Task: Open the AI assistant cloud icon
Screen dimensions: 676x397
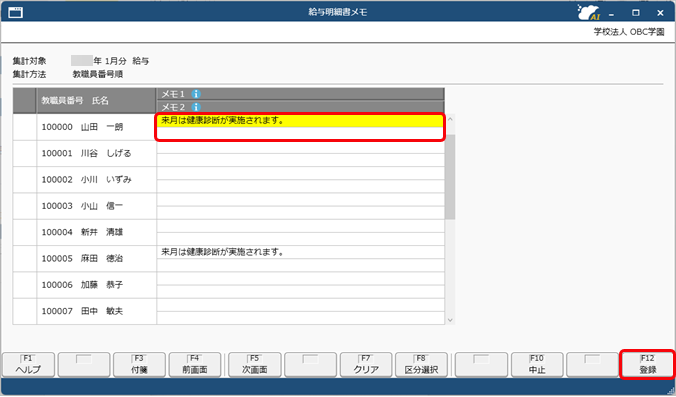Action: [588, 13]
